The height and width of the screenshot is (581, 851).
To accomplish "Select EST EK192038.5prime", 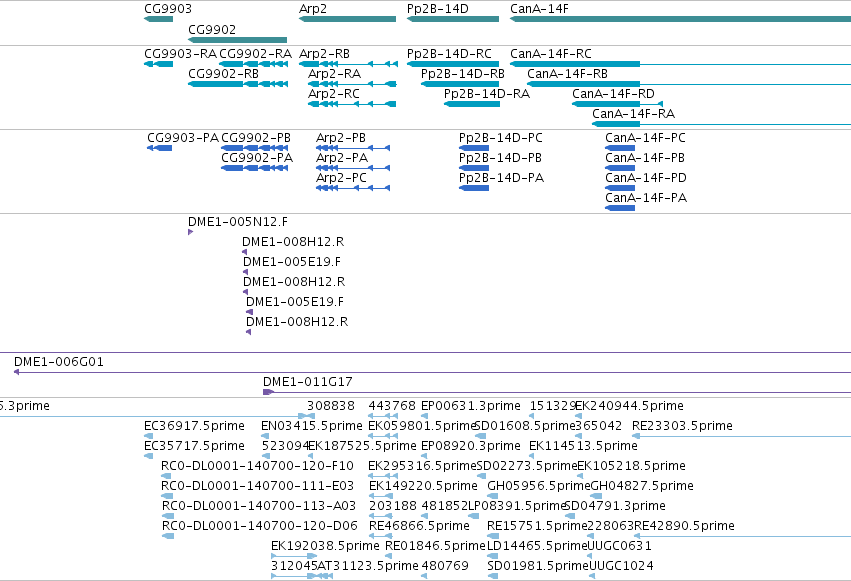I will tap(294, 556).
